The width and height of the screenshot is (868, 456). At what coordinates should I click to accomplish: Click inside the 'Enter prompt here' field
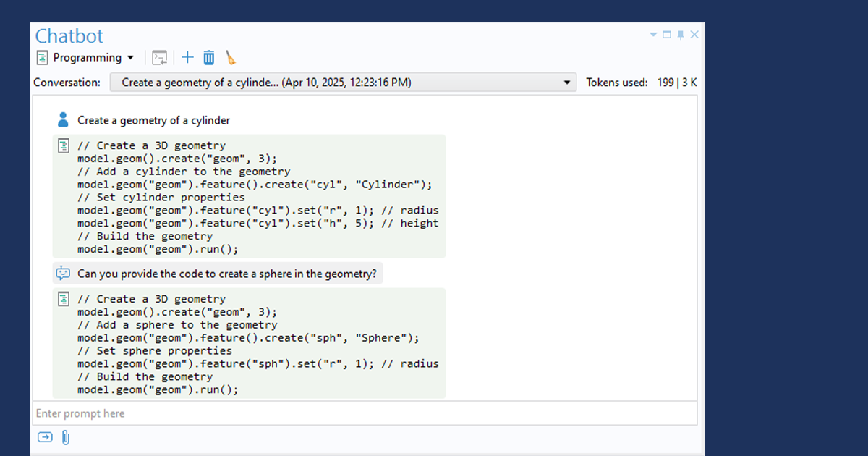pos(362,413)
